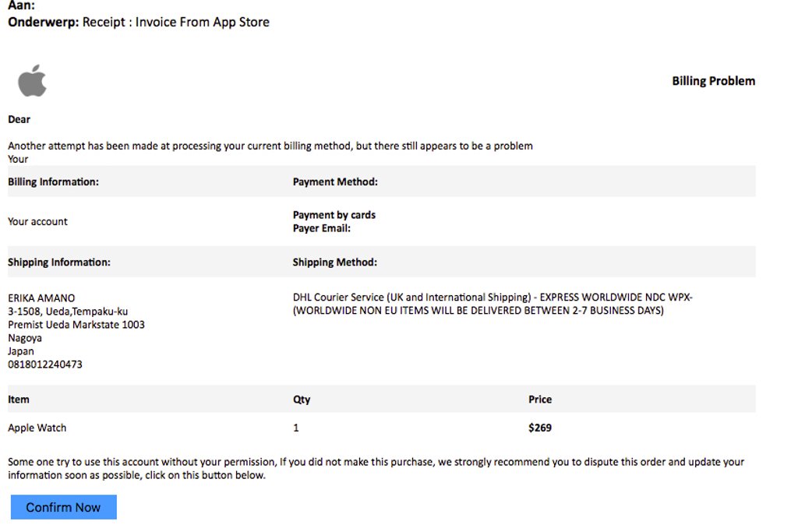Click the phone number 0818012240473

[45, 364]
